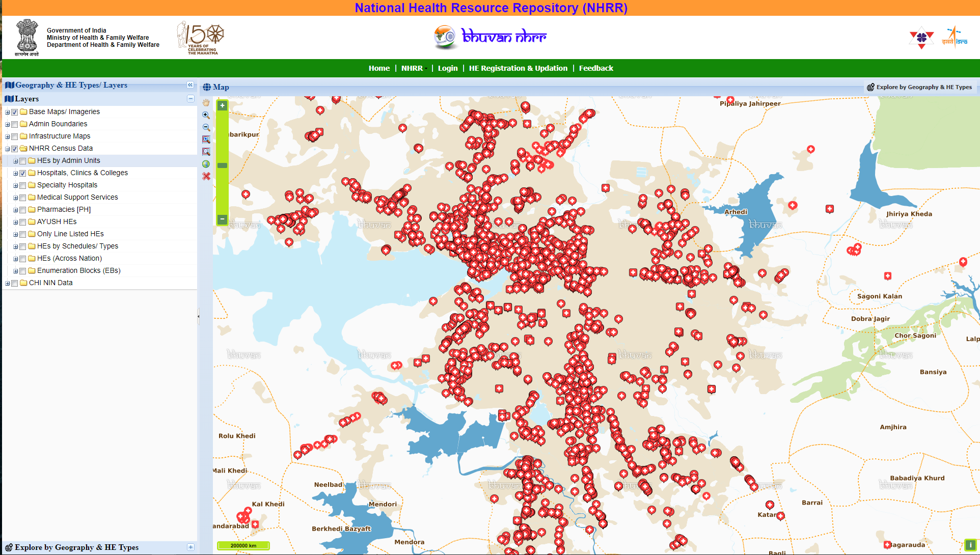Collapse NHRR Census Data tree node

(x=7, y=149)
